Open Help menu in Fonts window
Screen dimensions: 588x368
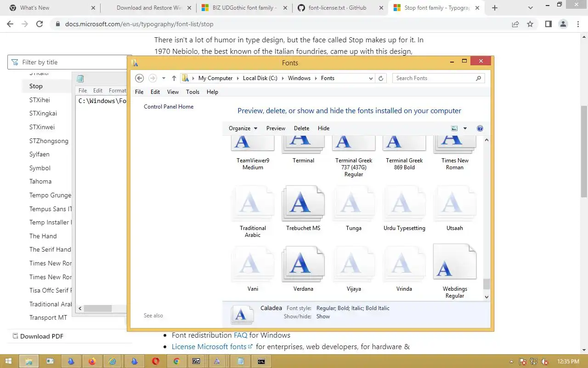[x=212, y=92]
